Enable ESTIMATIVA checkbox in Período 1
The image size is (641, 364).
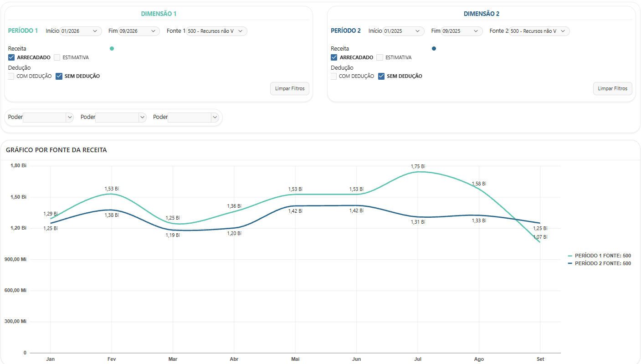point(57,57)
